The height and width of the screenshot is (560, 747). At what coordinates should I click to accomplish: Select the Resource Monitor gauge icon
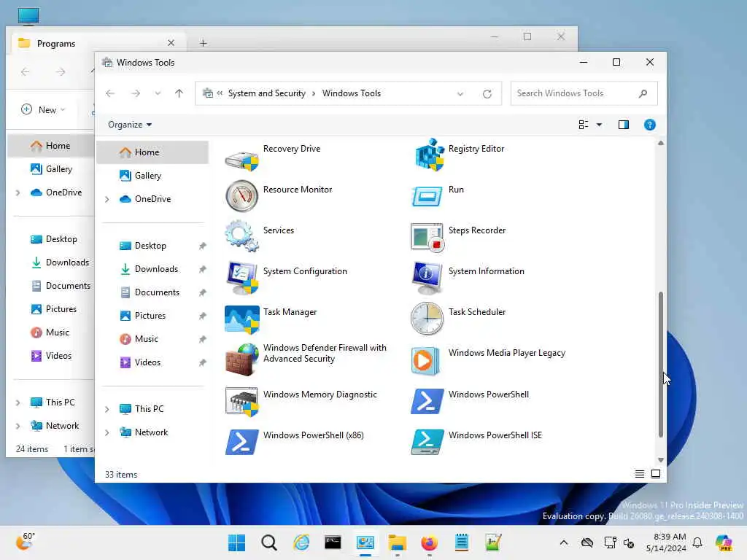241,195
